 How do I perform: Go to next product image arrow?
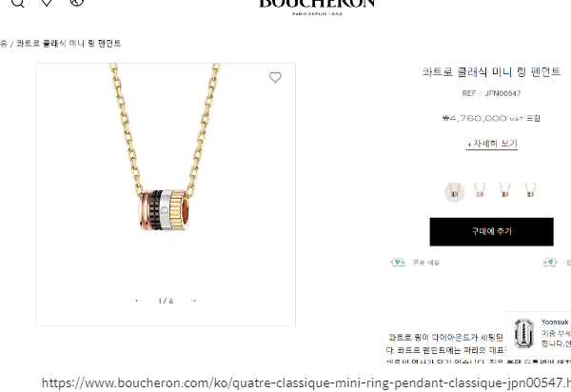click(193, 301)
